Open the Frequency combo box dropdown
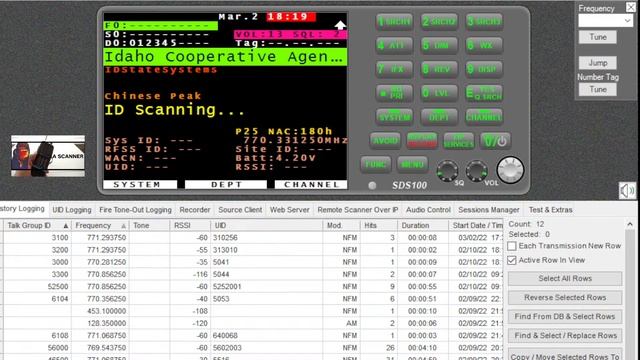This screenshot has width=640, height=360. [628, 21]
